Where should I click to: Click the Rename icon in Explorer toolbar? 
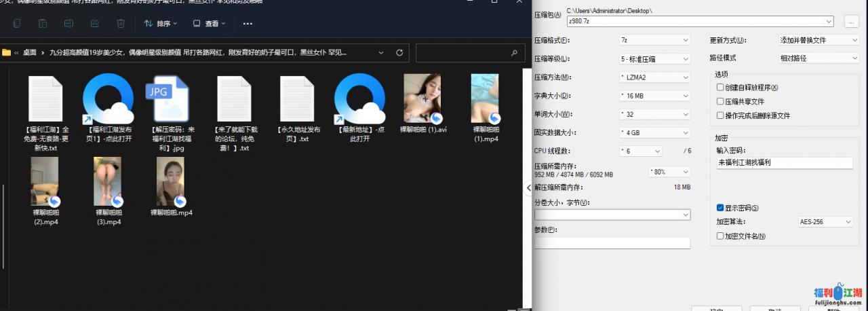[68, 24]
